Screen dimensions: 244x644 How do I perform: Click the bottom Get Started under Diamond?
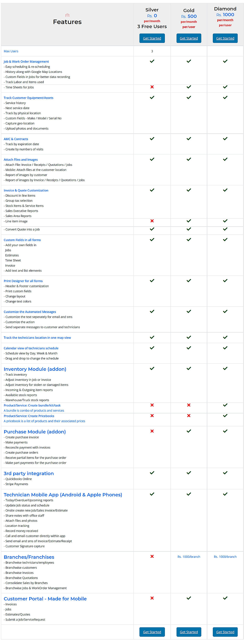225,632
